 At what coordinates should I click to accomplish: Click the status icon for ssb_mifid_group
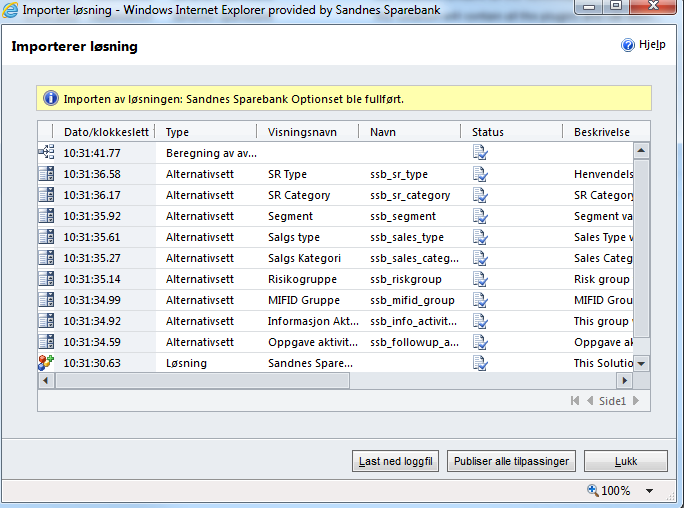pos(480,300)
